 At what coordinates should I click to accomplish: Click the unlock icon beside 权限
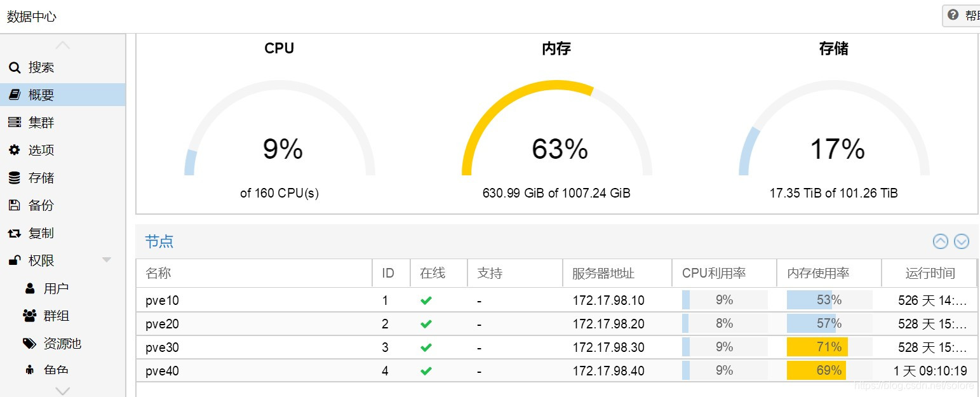(x=15, y=260)
